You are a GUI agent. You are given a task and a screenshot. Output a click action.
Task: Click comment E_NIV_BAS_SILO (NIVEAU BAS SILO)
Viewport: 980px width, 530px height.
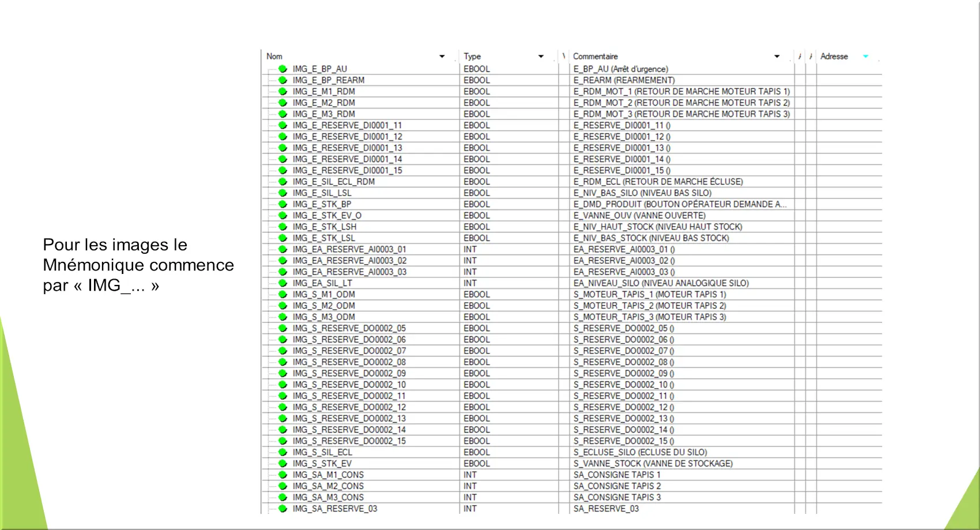point(642,193)
